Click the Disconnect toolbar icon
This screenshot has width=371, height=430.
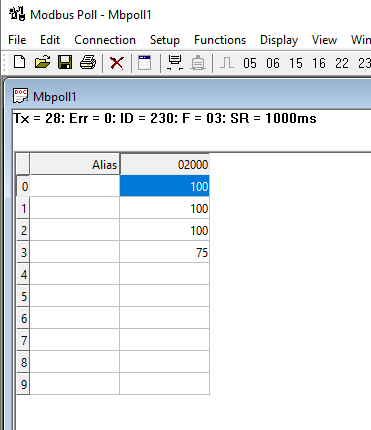point(198,62)
